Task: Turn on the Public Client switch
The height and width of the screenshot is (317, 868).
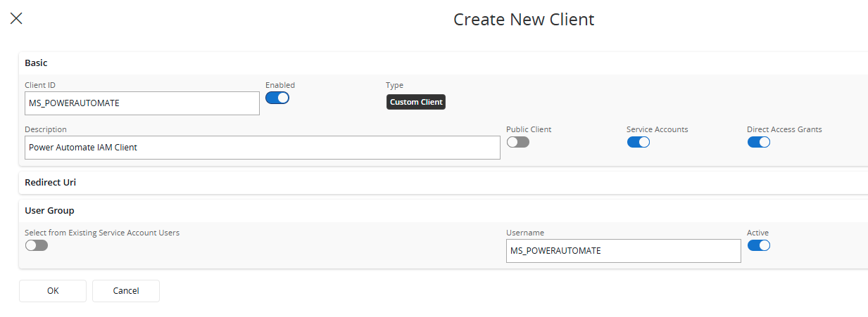Action: click(517, 142)
